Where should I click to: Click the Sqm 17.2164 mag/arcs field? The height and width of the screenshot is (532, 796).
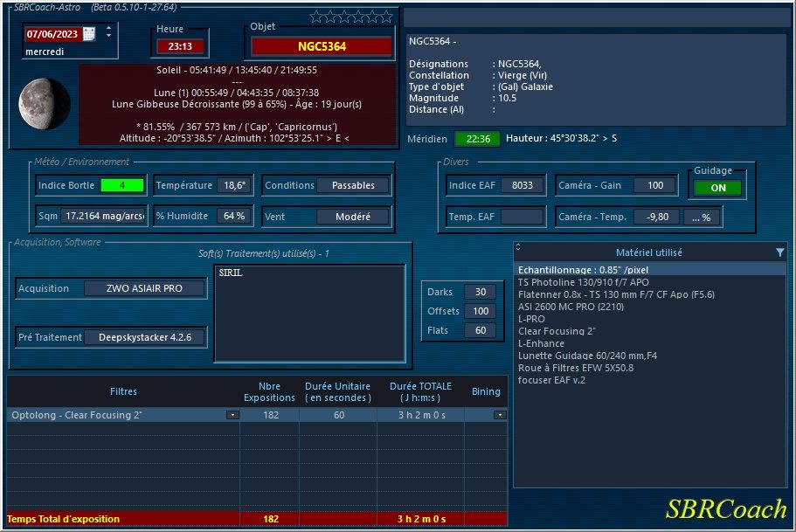104,216
